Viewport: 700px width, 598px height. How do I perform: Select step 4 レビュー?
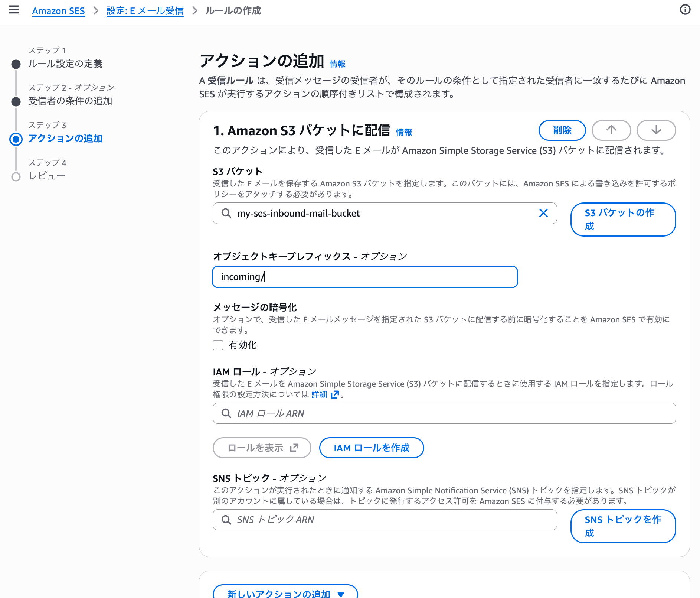(x=47, y=176)
